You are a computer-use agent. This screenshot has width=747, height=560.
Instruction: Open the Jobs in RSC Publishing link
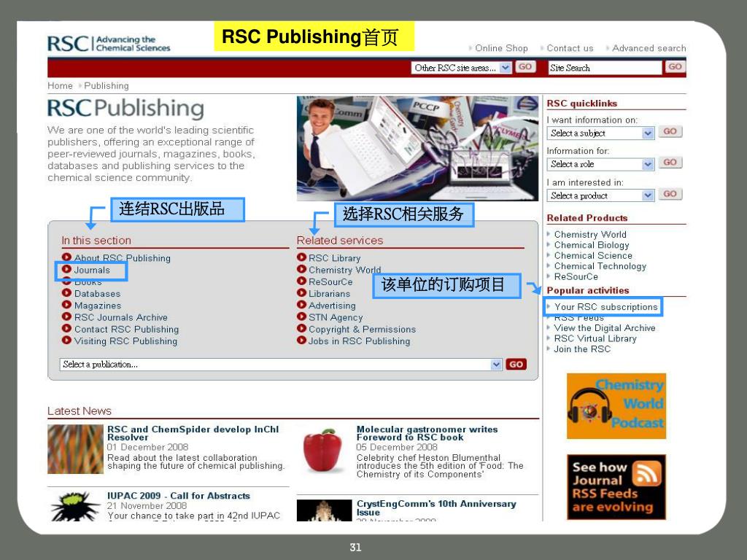click(359, 341)
